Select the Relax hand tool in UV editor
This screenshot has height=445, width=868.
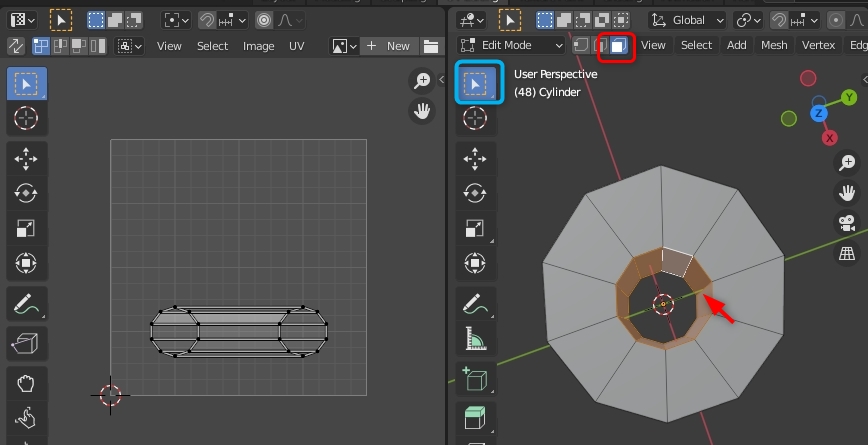coord(26,418)
